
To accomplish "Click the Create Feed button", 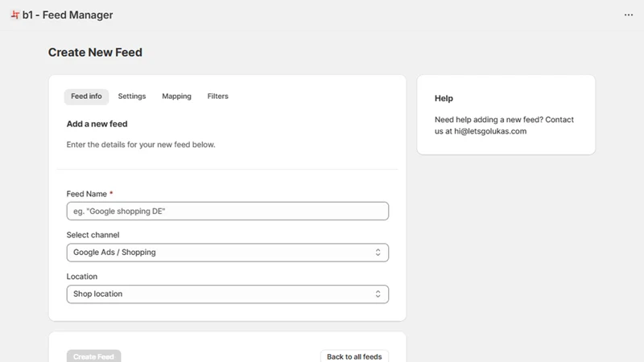I will click(93, 356).
